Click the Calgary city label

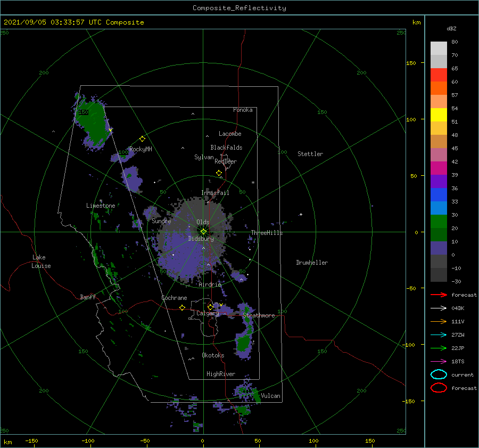pos(208,313)
